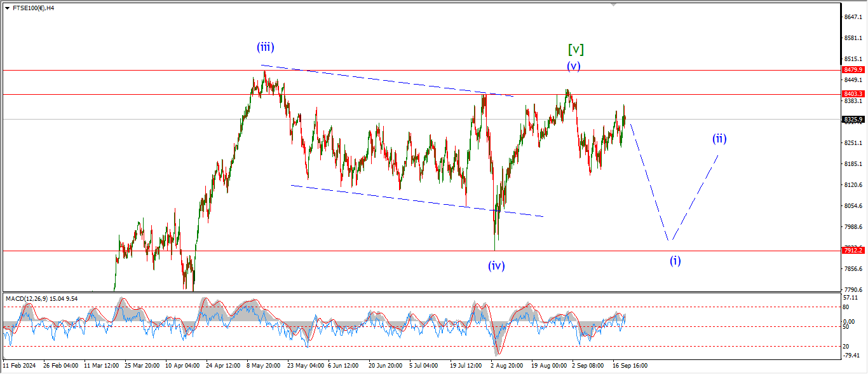This screenshot has width=868, height=374.
Task: Select the blue (ii) projection label
Action: pos(719,139)
